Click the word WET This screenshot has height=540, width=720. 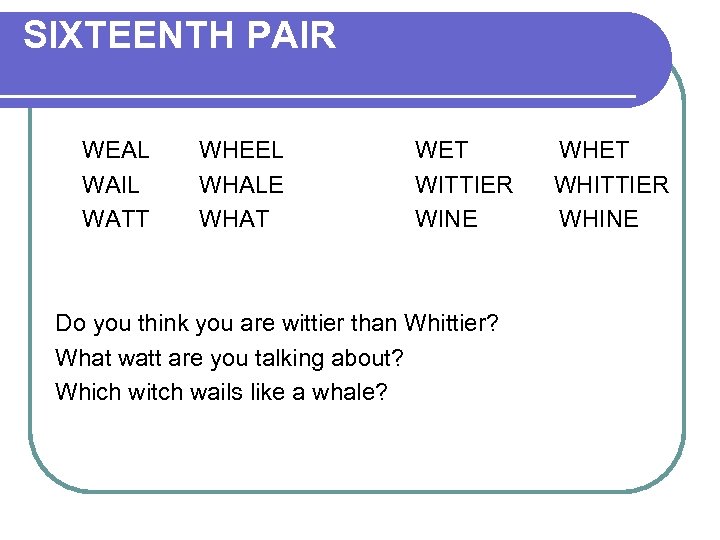pos(441,151)
